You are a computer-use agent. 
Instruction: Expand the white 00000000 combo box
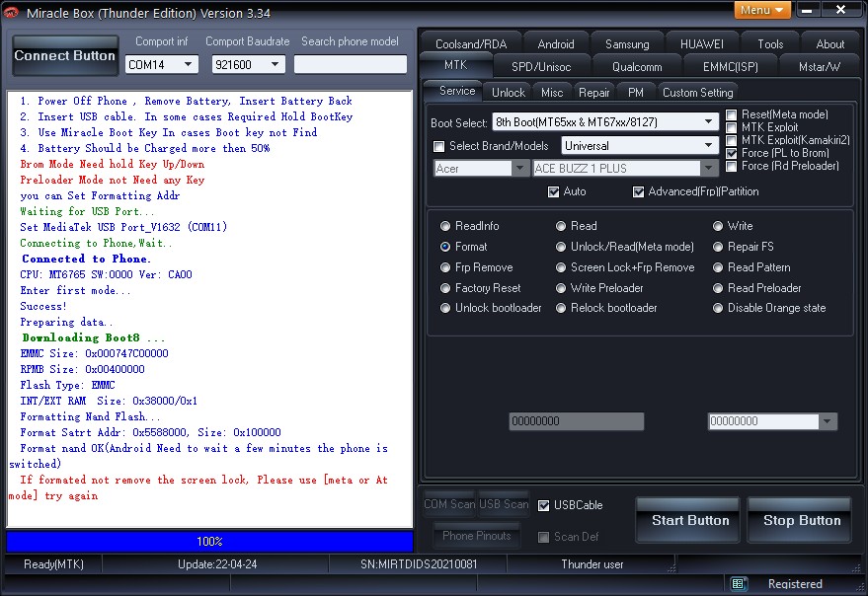[828, 421]
